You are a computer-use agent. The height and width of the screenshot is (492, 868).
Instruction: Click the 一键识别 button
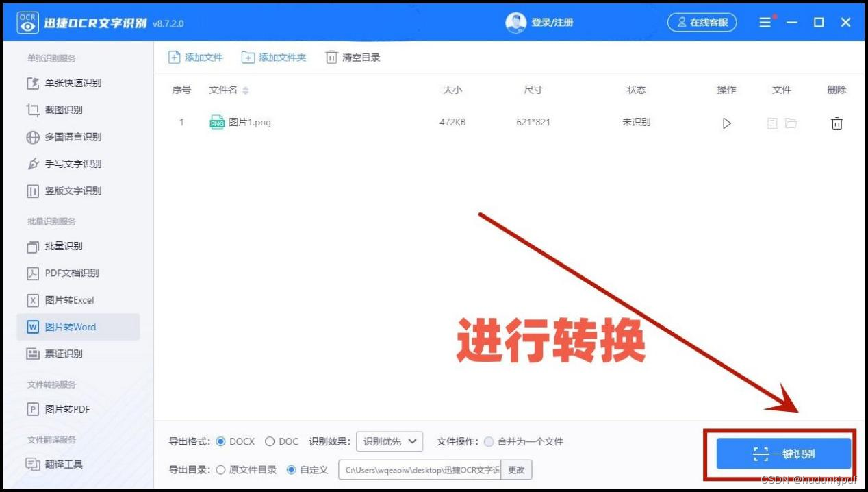pos(784,454)
